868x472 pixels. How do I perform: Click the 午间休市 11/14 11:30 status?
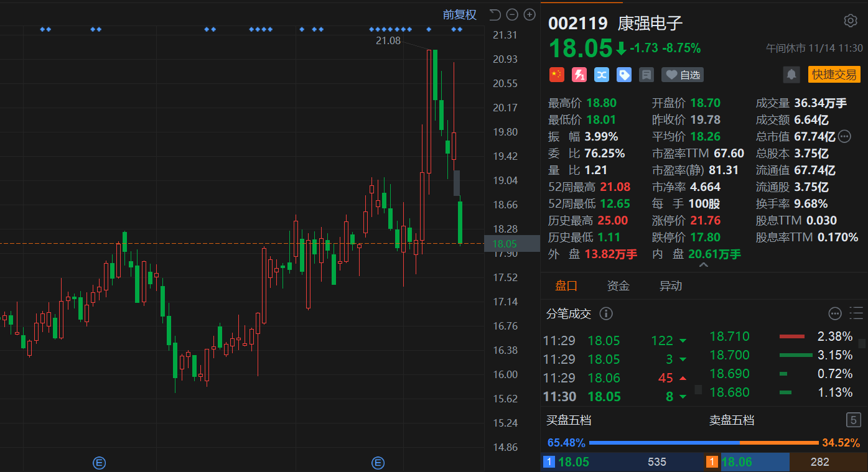point(814,48)
